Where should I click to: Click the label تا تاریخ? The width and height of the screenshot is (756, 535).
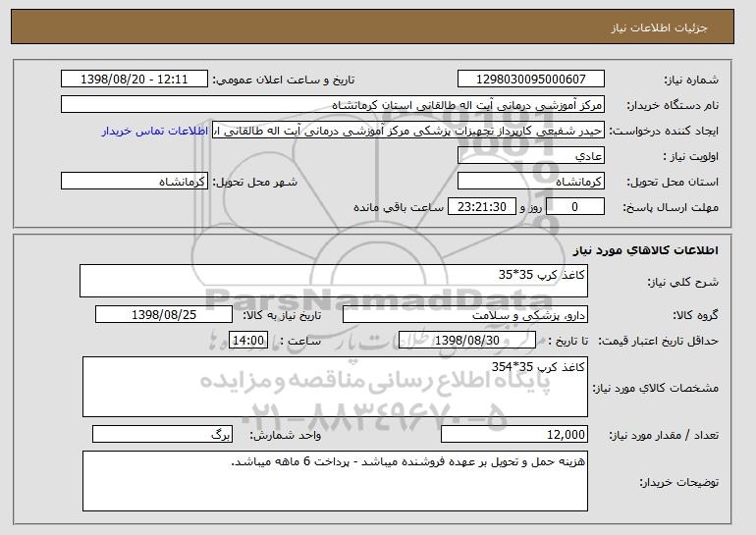[x=567, y=341]
